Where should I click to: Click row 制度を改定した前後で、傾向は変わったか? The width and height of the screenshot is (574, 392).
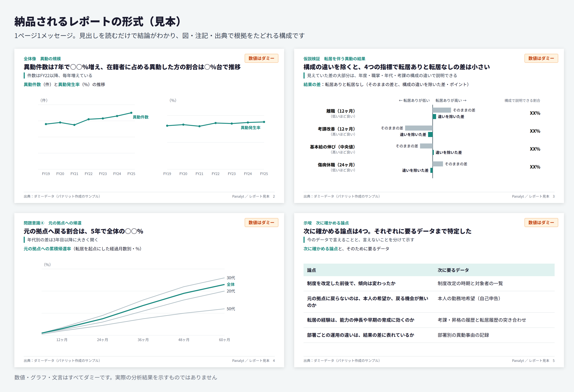(x=429, y=283)
